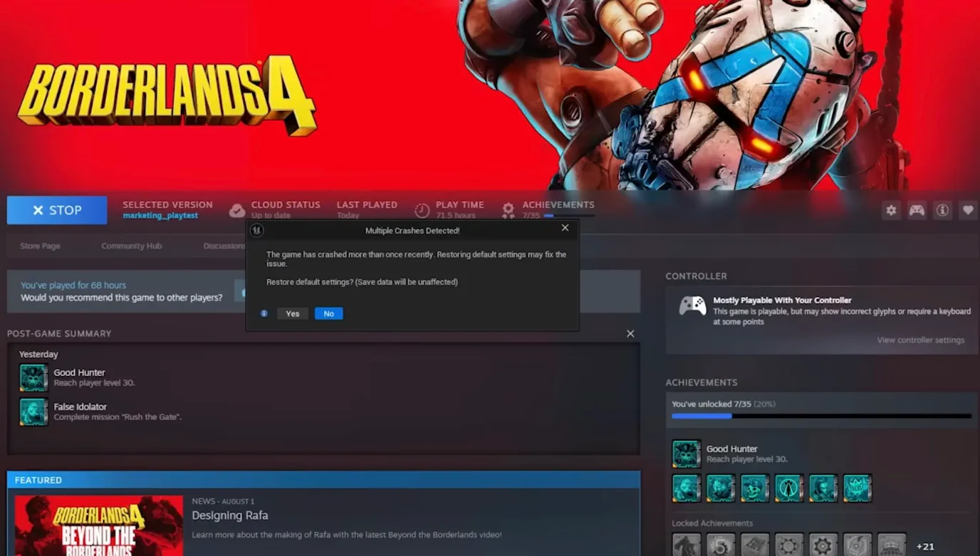Choose Yes to restore default settings
This screenshot has height=556, width=980.
coord(293,314)
